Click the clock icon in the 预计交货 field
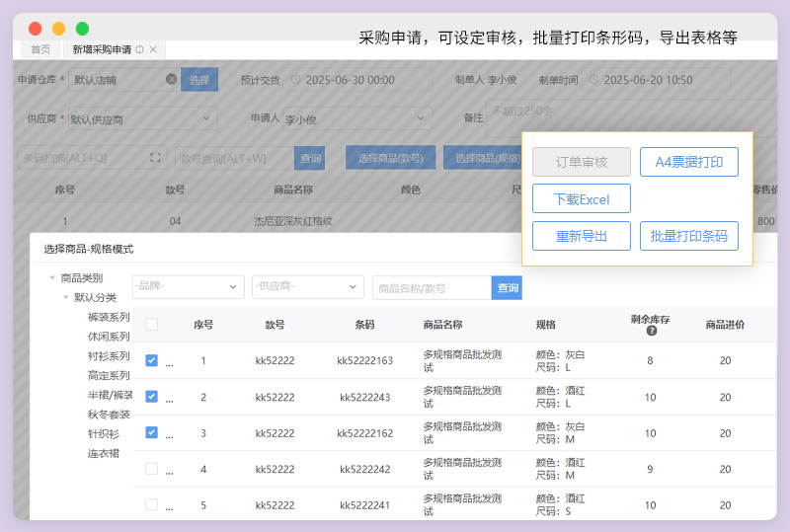 coord(296,80)
